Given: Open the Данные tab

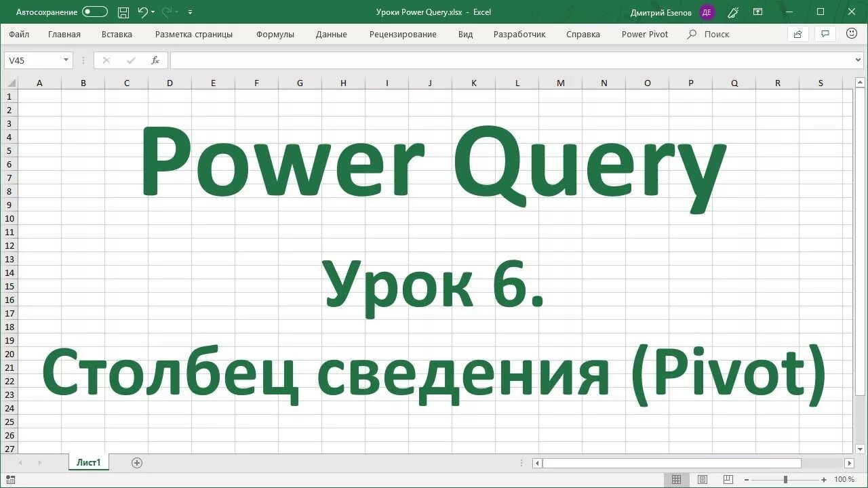Looking at the screenshot, I should coord(331,35).
